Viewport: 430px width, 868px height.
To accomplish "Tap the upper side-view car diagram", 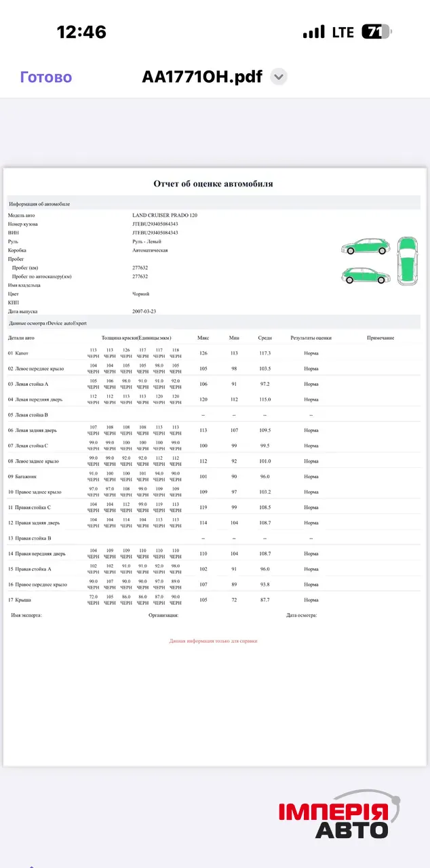I will click(x=364, y=247).
